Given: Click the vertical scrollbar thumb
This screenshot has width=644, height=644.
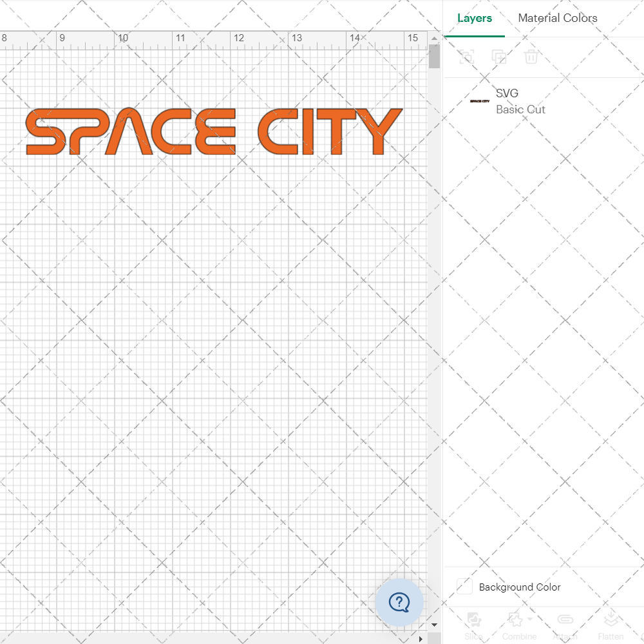Looking at the screenshot, I should click(434, 56).
